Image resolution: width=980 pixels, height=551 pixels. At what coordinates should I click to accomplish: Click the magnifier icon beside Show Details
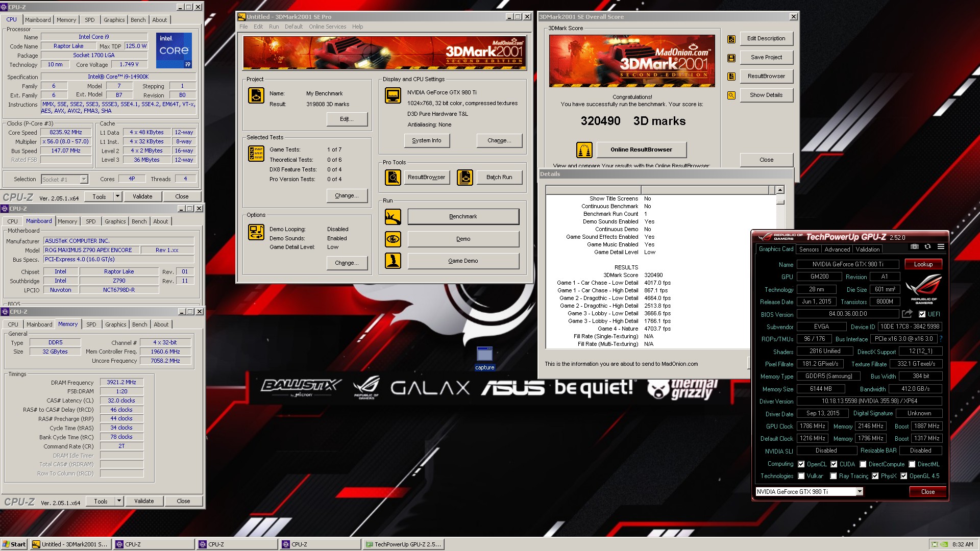coord(731,95)
